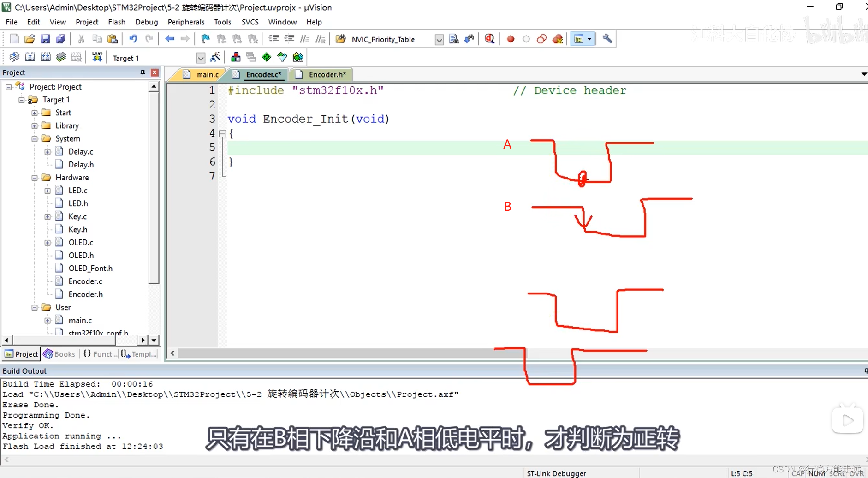Open Manage Run-Time Environment green diamond
This screenshot has width=868, height=478.
tap(267, 57)
